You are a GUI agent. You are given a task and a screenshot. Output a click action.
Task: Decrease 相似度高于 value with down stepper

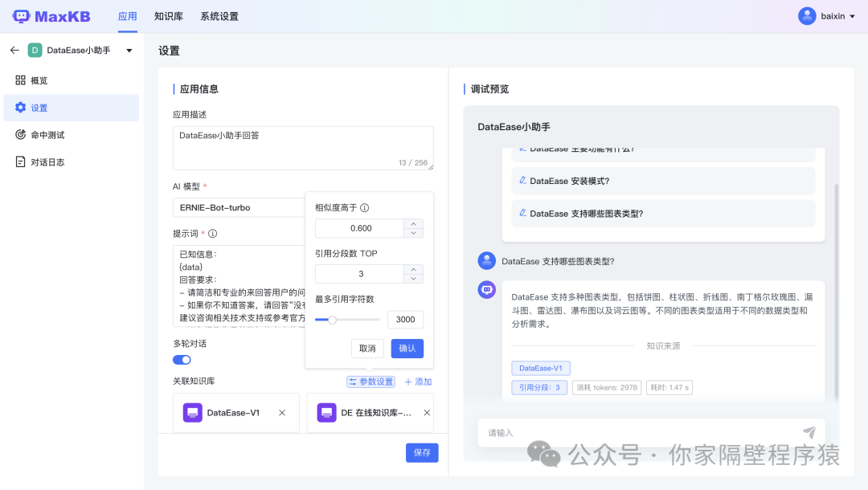point(413,232)
